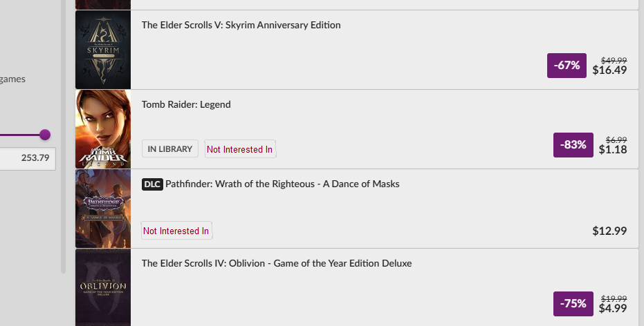Click the -83% discount badge for Tomb Raider
Viewport: 644px width, 326px height.
point(573,145)
